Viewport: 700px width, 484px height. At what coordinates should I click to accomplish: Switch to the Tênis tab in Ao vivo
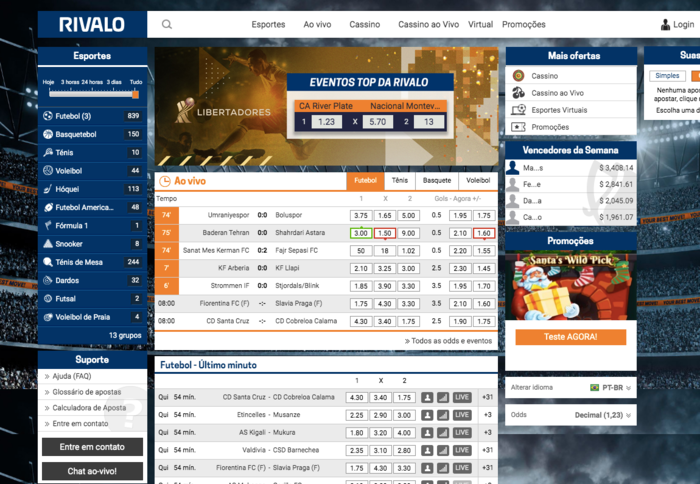pos(399,181)
